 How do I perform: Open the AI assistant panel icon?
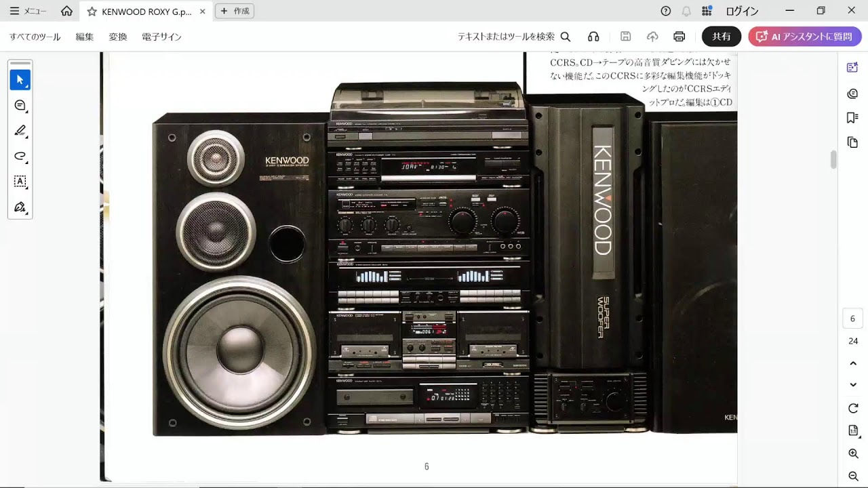(853, 67)
